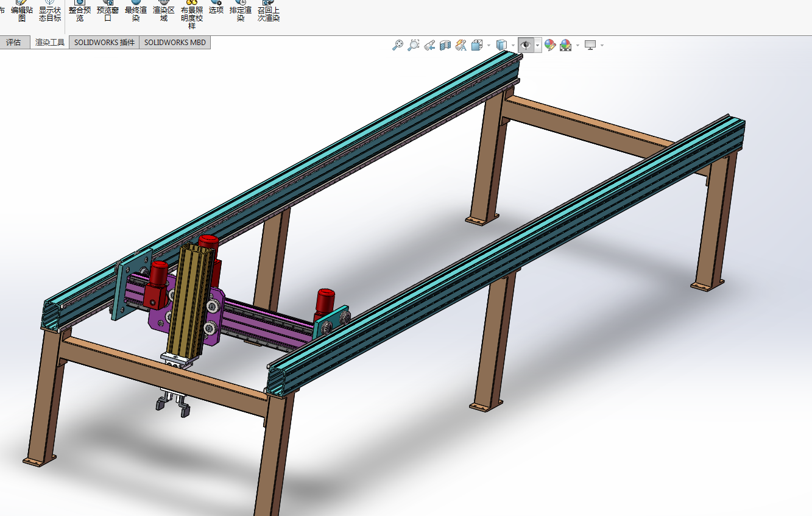
Task: Toggle Hide/Show Items eye button
Action: [x=526, y=45]
